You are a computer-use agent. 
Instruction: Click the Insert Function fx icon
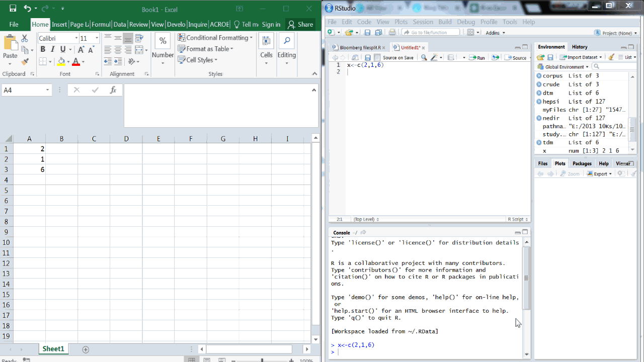tap(113, 90)
